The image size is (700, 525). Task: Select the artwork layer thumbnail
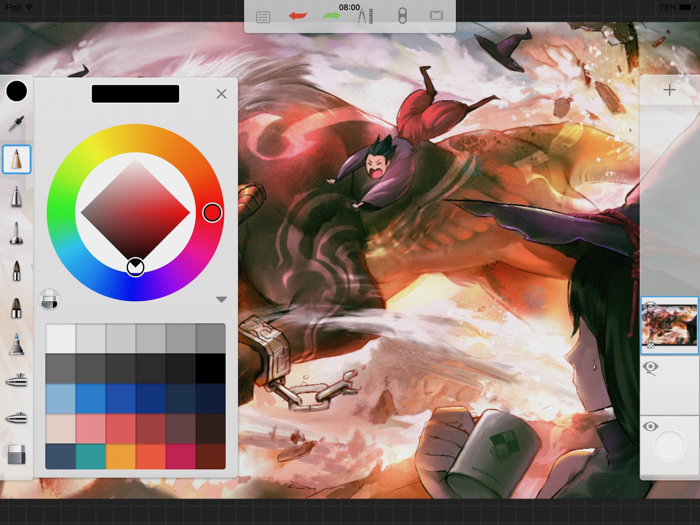point(669,325)
